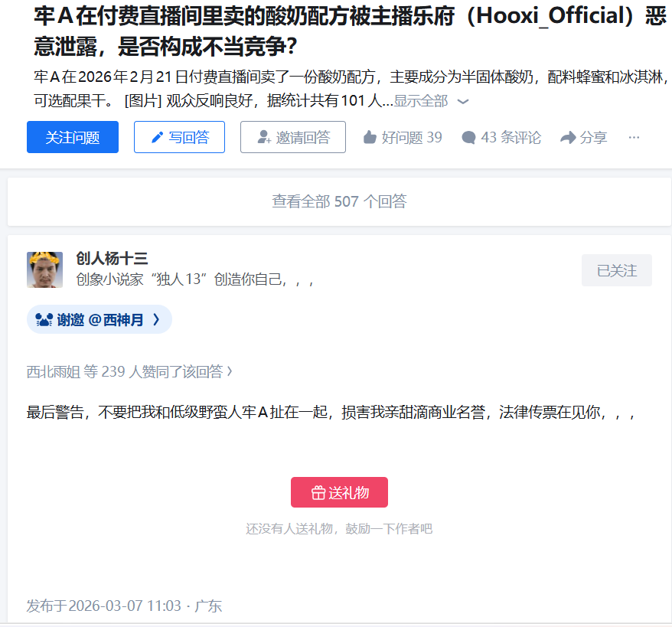Toggle the 已关注 follow status button
This screenshot has width=672, height=627.
[616, 270]
